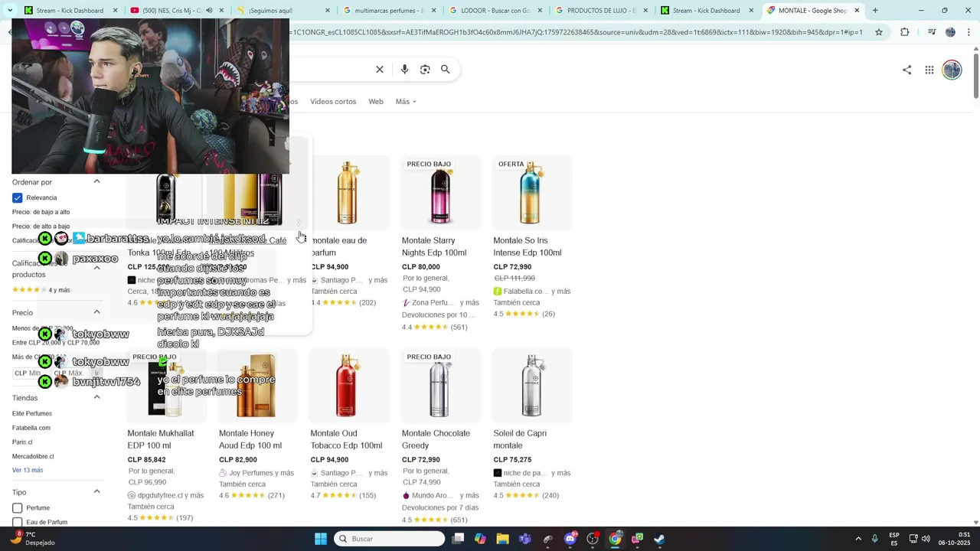Sort by Precio: de bajo a alto
Screen dimensions: 980x551
coord(41,212)
